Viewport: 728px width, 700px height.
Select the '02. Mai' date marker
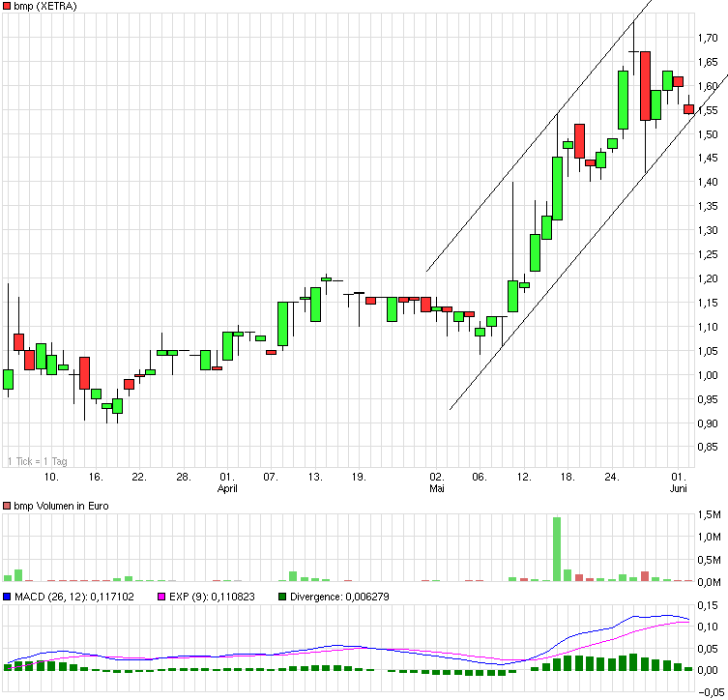pos(437,482)
